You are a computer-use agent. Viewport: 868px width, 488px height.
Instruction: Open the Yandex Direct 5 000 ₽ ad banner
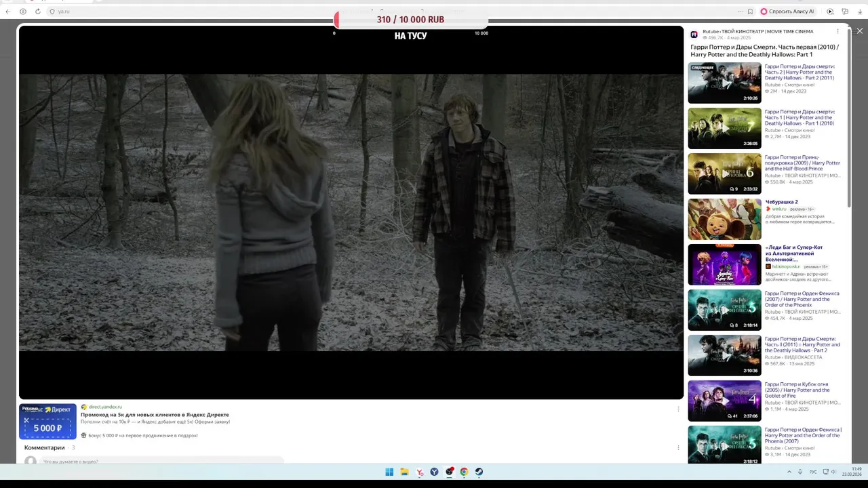(47, 422)
